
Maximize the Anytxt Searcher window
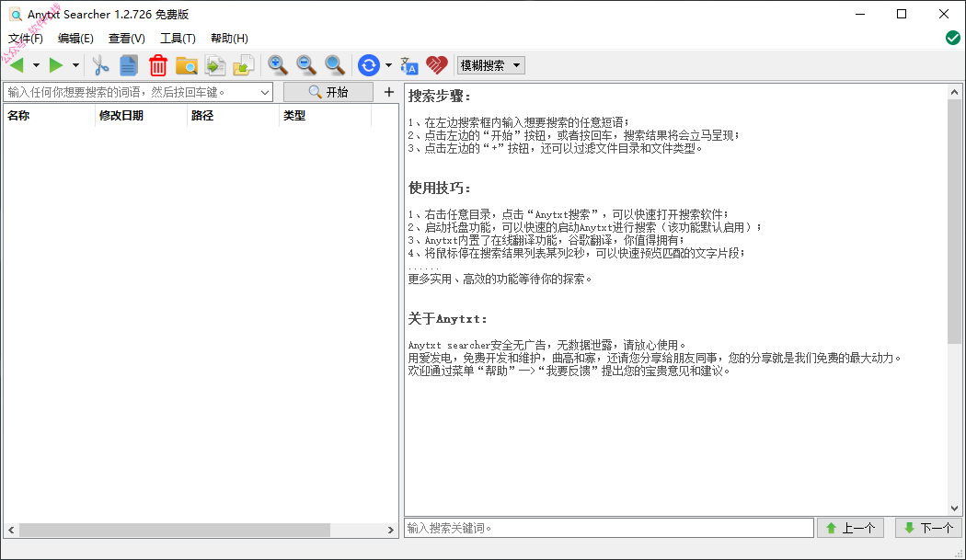coord(902,14)
